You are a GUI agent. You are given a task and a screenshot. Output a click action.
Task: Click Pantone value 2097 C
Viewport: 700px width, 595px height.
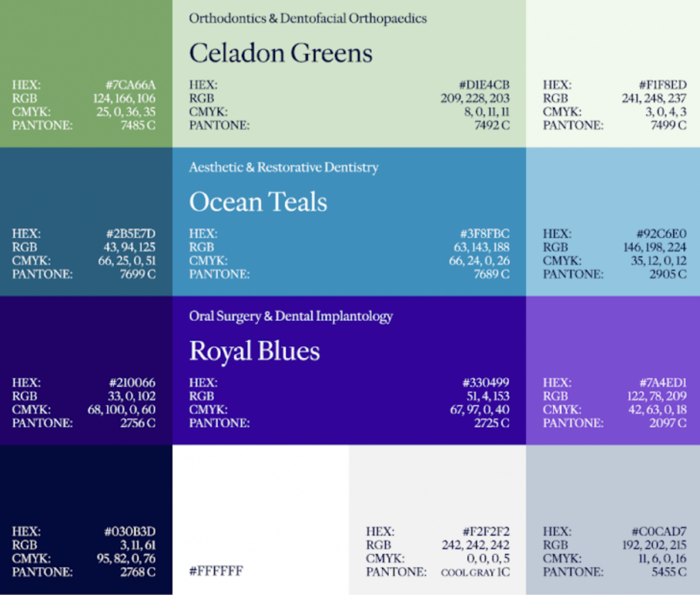coord(668,423)
